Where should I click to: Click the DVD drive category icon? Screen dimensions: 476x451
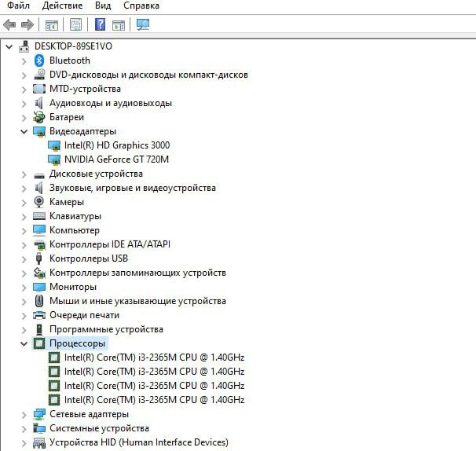click(x=39, y=75)
